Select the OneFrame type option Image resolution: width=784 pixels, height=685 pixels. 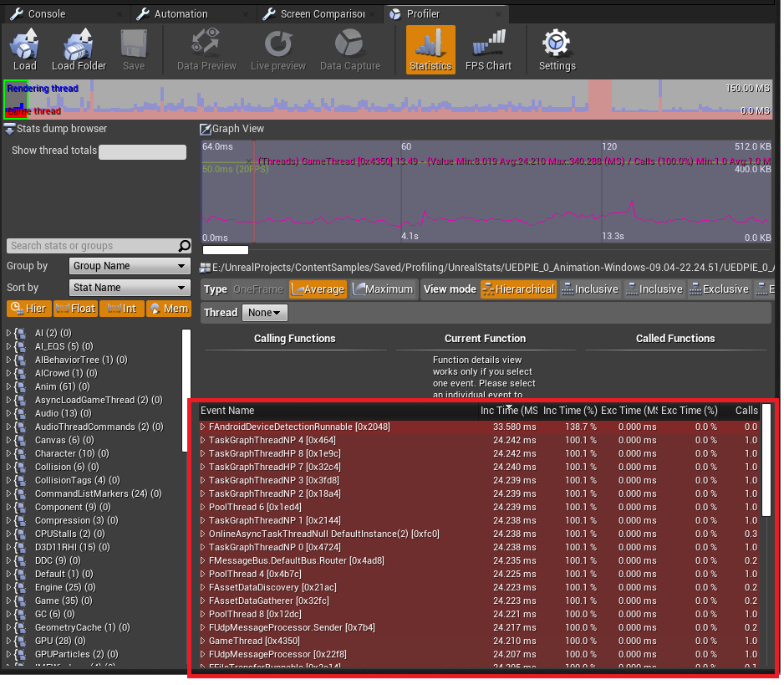click(x=258, y=289)
